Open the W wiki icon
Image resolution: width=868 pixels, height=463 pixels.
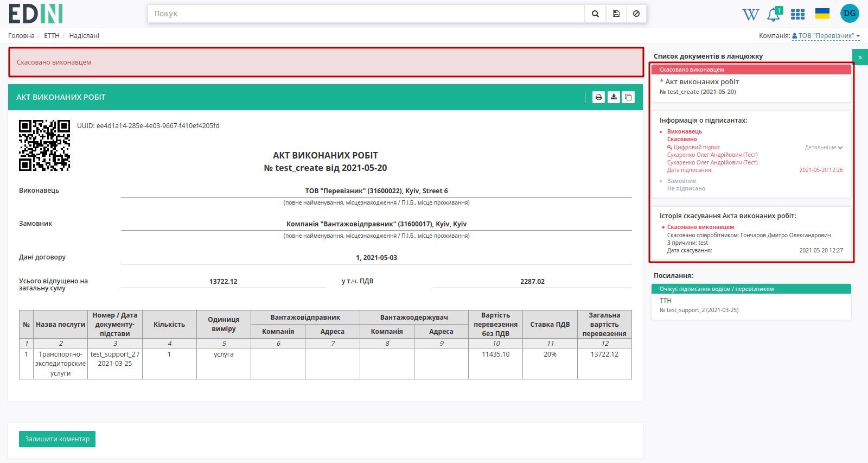(x=750, y=15)
